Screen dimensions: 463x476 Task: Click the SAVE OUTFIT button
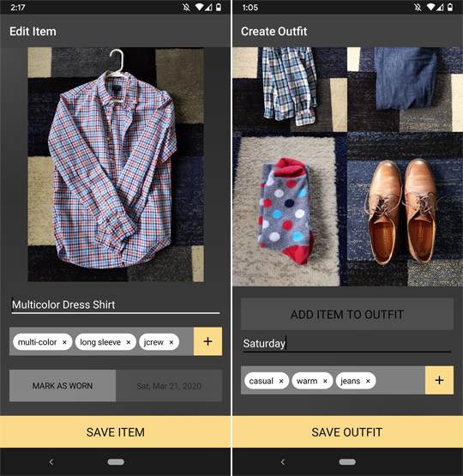pos(347,431)
